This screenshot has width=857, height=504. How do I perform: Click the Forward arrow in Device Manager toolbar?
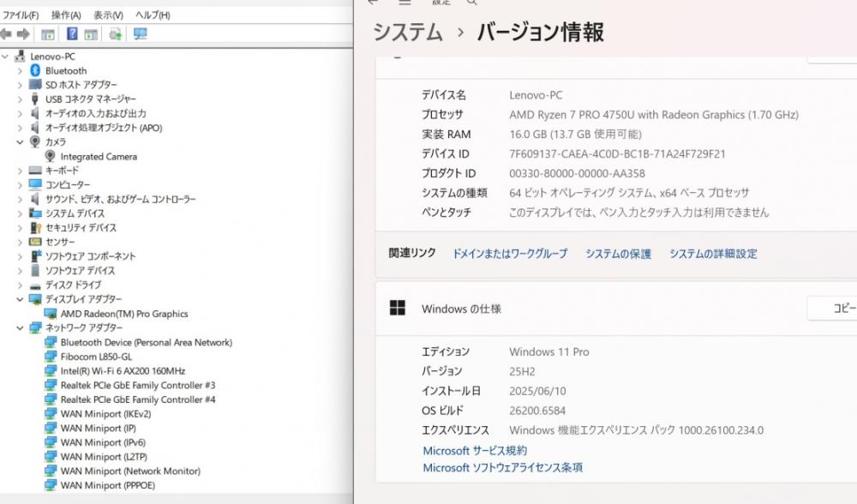23,34
